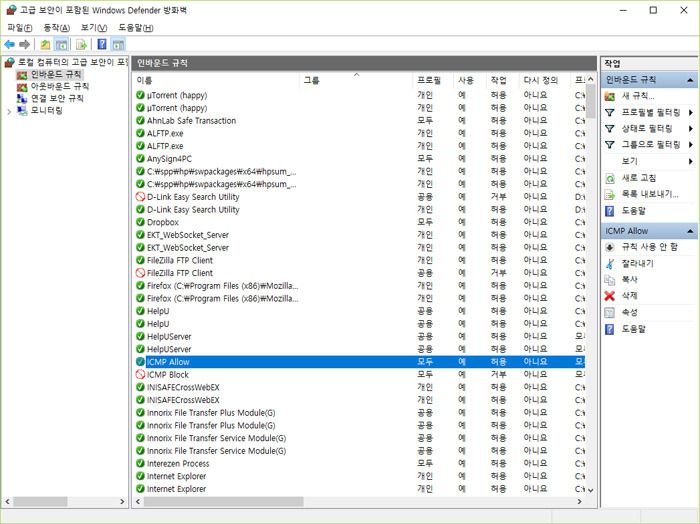Click the green check icon of AhnLab Safe Transaction
The image size is (700, 524).
tap(140, 121)
